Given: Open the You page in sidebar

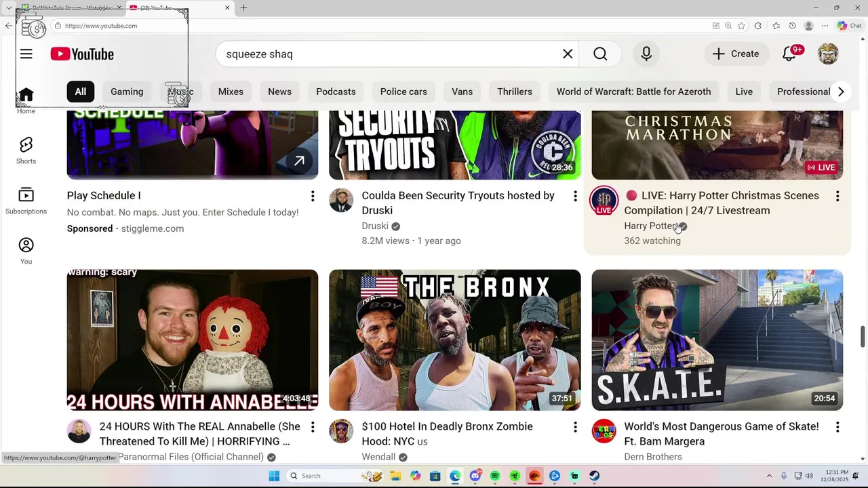Looking at the screenshot, I should 26,251.
